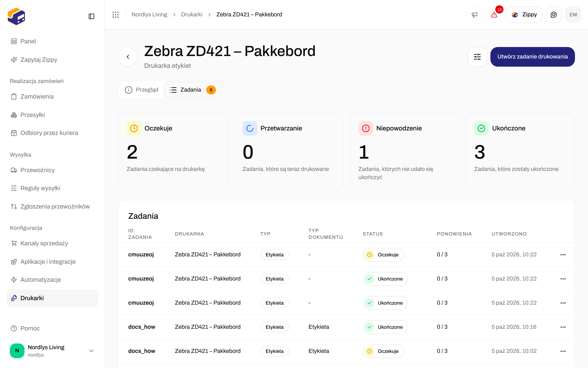This screenshot has width=588, height=368.
Task: Click the docs_how job ID created 10:16
Action: tap(141, 327)
